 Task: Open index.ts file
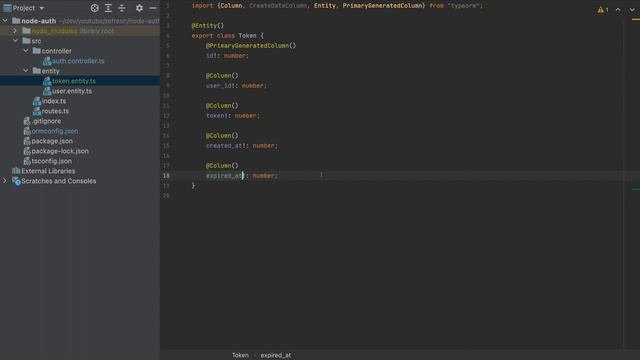pyautogui.click(x=54, y=101)
